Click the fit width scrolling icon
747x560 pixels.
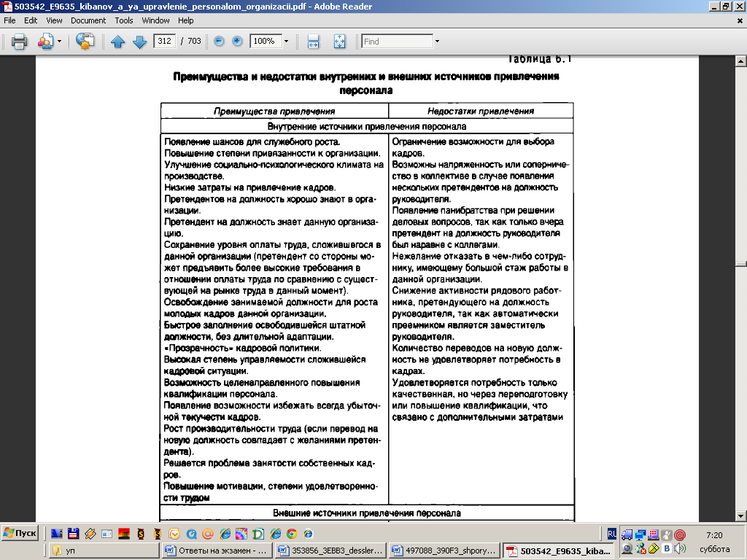313,42
